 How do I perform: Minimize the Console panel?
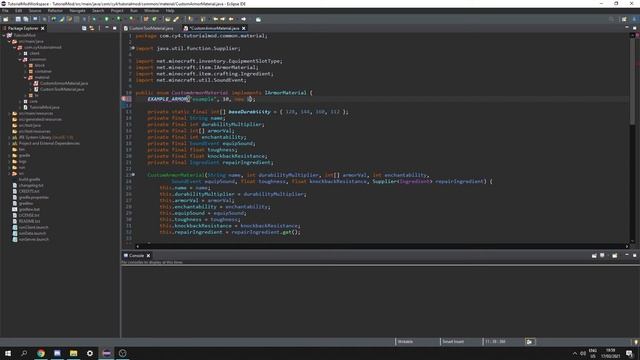point(627,255)
